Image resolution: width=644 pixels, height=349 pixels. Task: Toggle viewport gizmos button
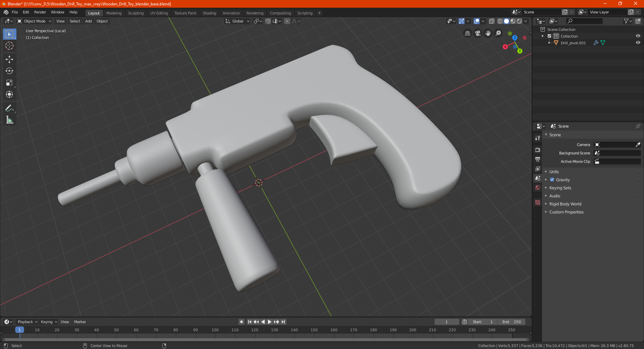coord(462,21)
